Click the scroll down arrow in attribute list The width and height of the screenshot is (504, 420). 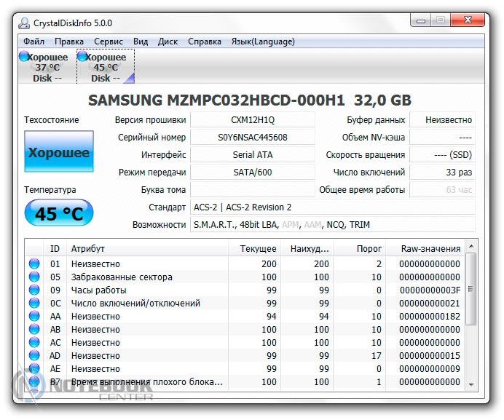tap(470, 384)
